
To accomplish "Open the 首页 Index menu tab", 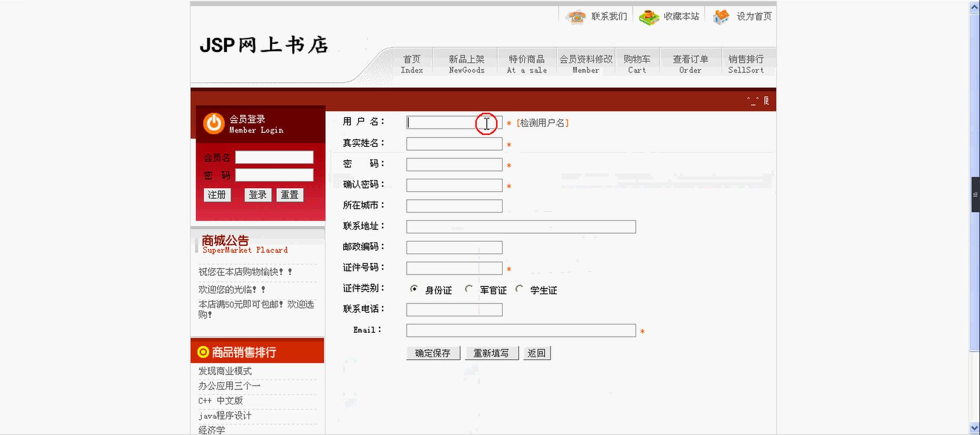I will click(412, 64).
